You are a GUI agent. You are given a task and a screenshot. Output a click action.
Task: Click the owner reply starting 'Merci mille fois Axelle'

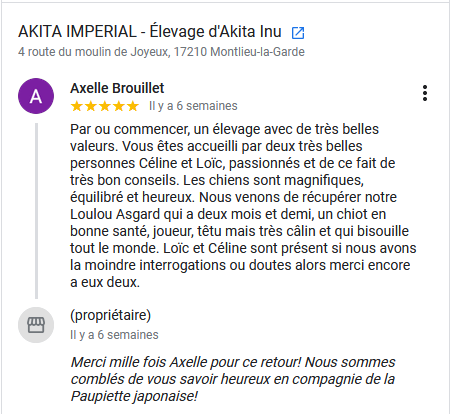click(233, 362)
